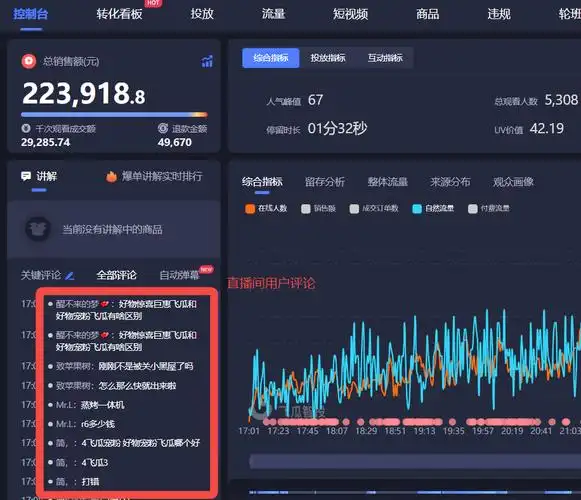581x500 pixels.
Task: Click comment 打错
Action: tap(90, 482)
